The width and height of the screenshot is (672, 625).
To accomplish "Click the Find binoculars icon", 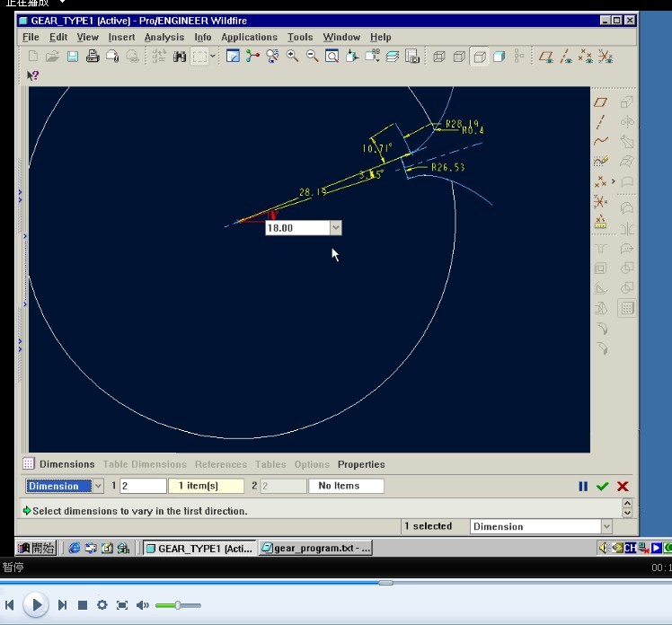I will click(179, 56).
